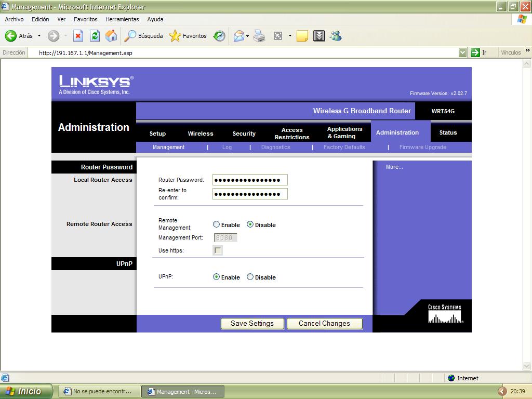Open the Archivo menu

pos(14,19)
